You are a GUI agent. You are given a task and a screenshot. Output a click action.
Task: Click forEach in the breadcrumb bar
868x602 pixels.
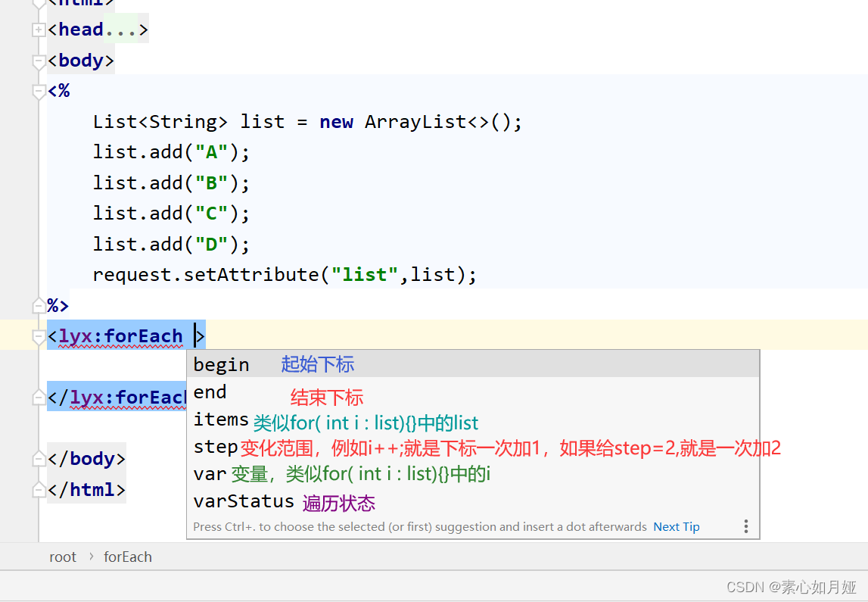point(128,557)
